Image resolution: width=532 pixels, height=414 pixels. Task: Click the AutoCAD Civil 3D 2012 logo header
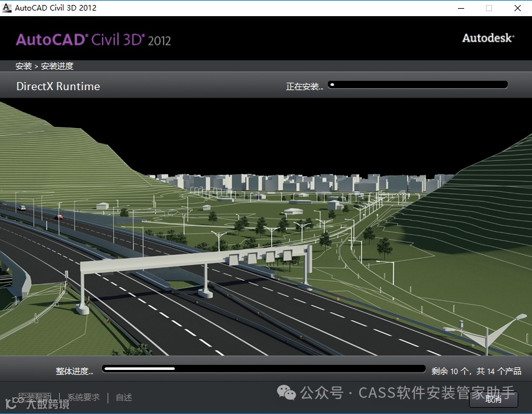point(93,40)
